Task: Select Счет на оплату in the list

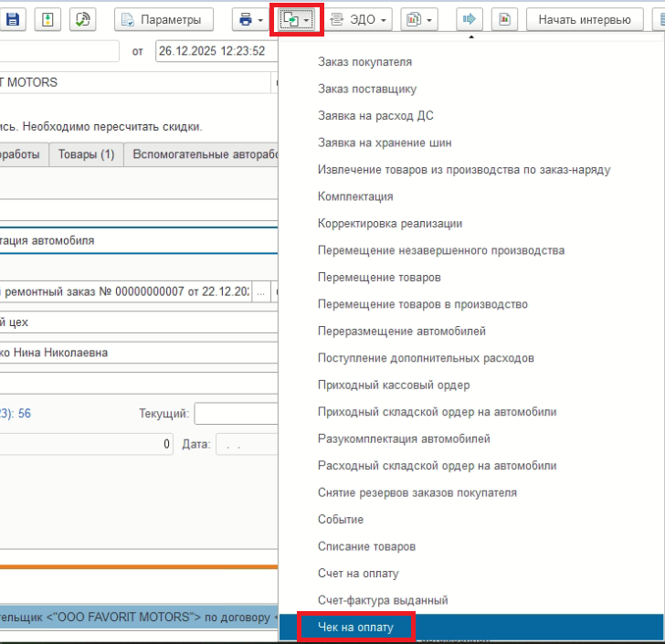Action: 358,573
